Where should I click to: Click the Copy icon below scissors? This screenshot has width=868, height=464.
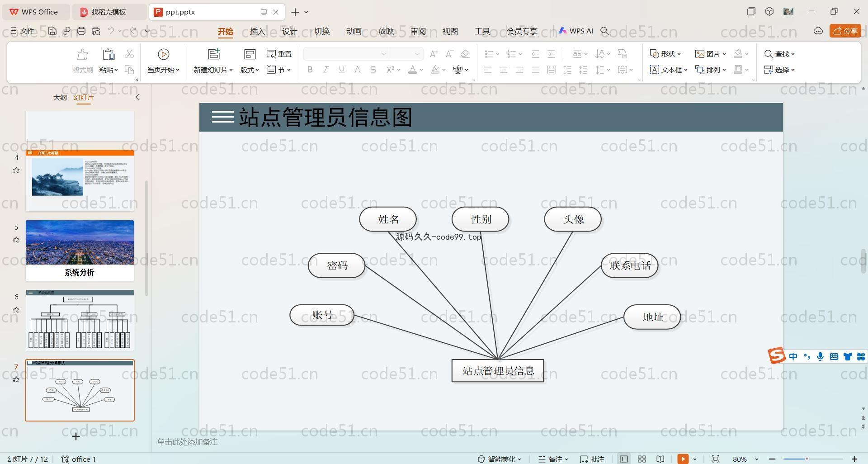point(129,70)
